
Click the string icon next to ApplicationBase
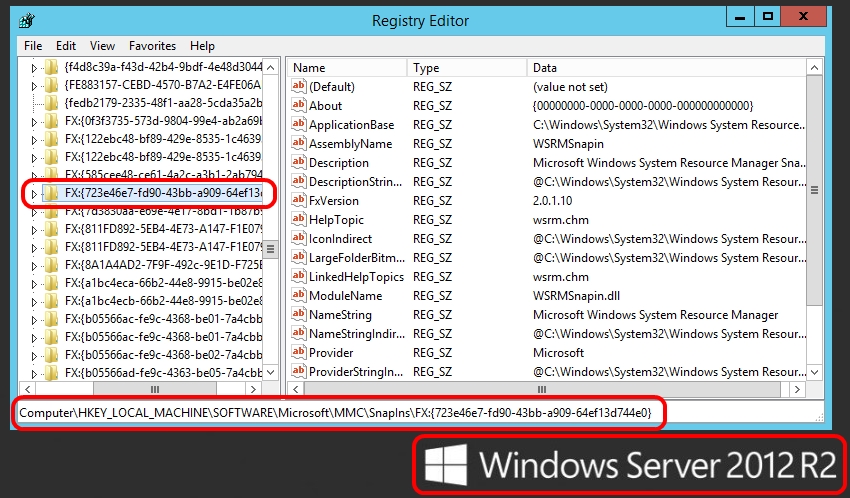pos(299,124)
